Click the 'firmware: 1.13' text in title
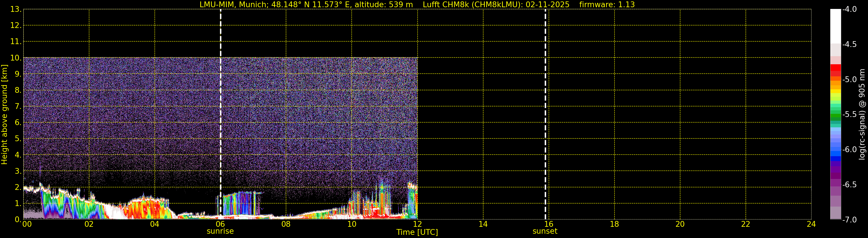The height and width of the screenshot is (238, 868). (607, 4)
